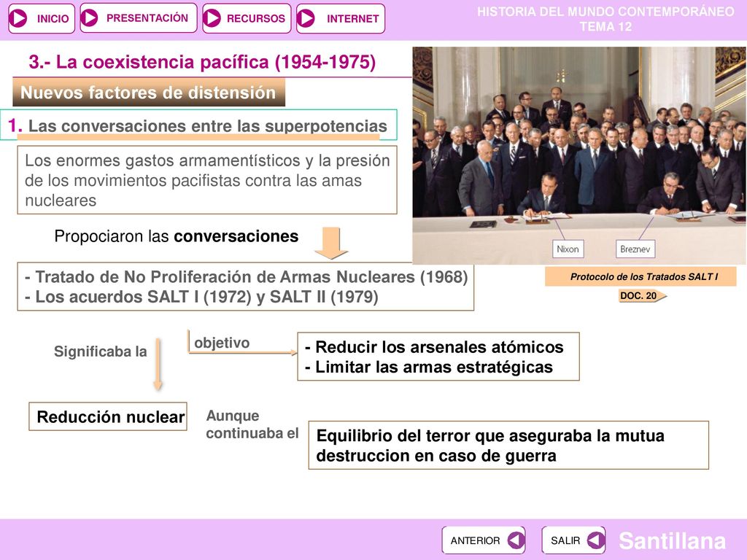Viewport: 747px width, 560px height.
Task: Click the 'objetivo' label
Action: [x=222, y=343]
